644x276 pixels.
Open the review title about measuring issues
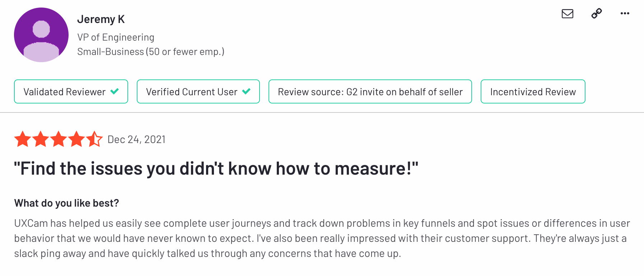point(216,169)
